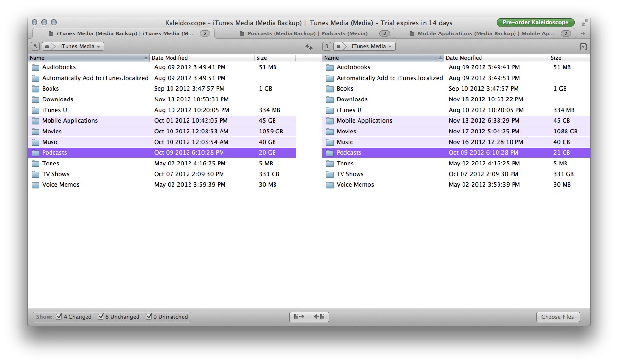
Task: Click TV Shows folder icon in pane A
Action: (x=35, y=174)
